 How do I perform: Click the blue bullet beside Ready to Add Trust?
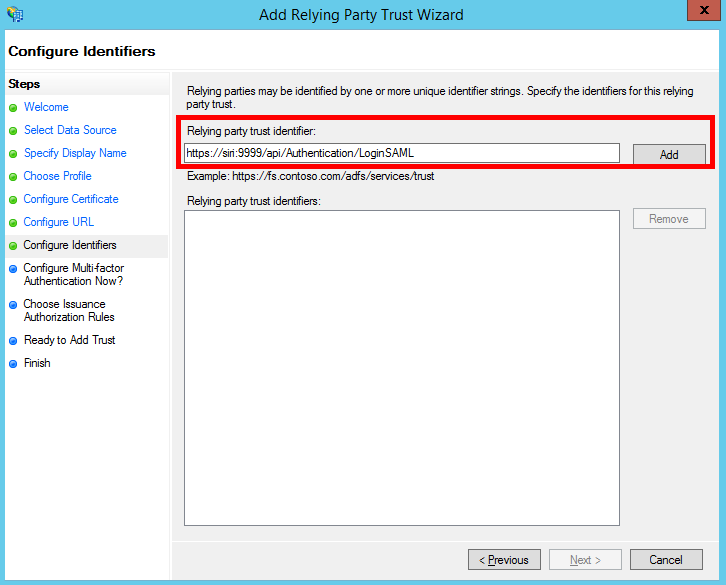pyautogui.click(x=13, y=341)
